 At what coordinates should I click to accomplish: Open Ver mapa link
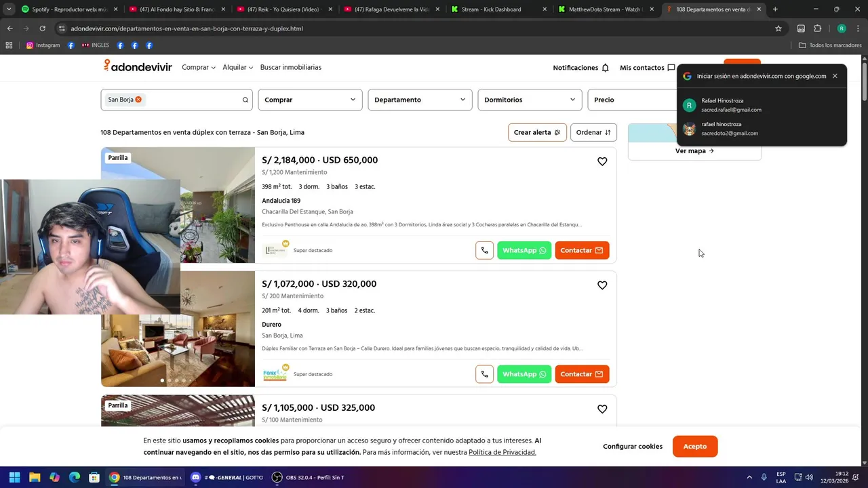pyautogui.click(x=694, y=151)
